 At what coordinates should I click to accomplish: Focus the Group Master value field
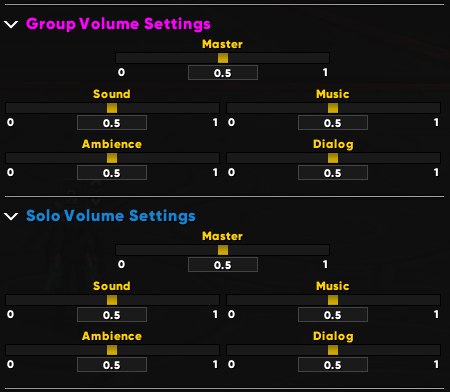coord(223,73)
